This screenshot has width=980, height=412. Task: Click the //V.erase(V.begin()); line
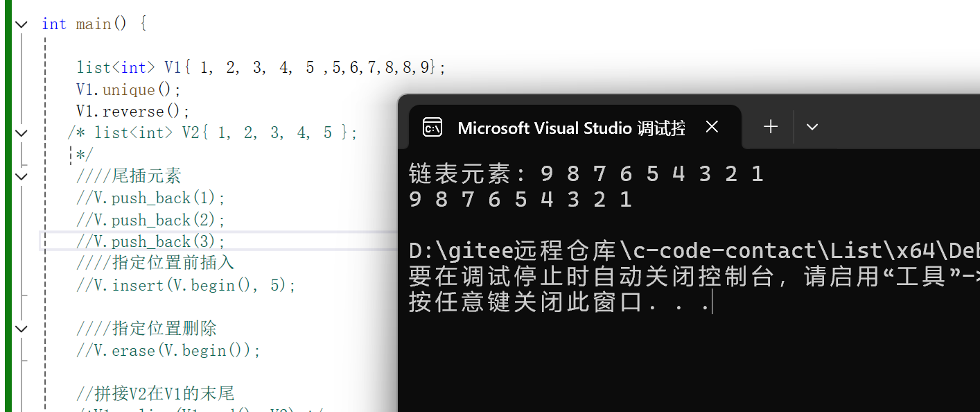(x=168, y=350)
